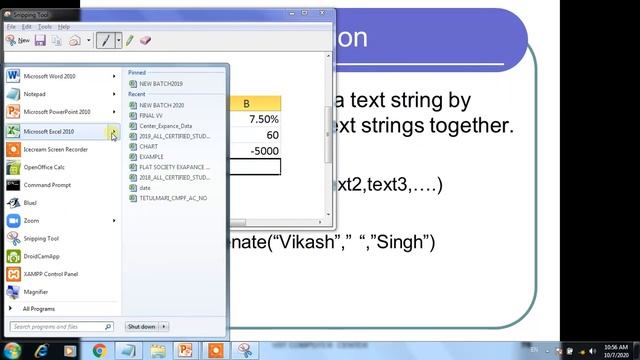Expand Notepad jump list arrow
Screen dimensions: 640x360
click(114, 94)
